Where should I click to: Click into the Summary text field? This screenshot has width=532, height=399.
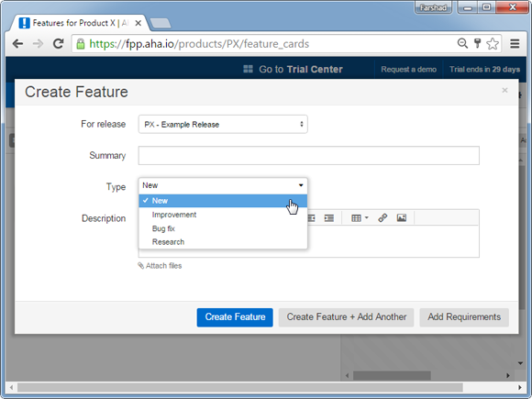point(309,156)
